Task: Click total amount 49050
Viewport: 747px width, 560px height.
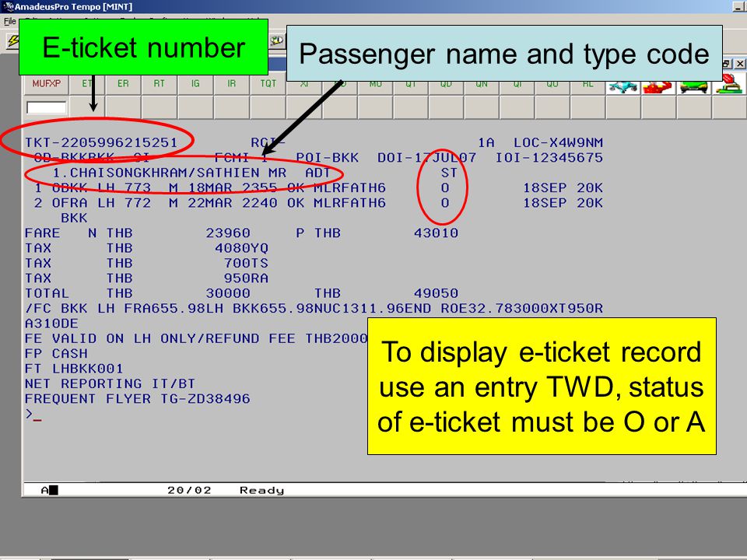Action: click(x=436, y=293)
